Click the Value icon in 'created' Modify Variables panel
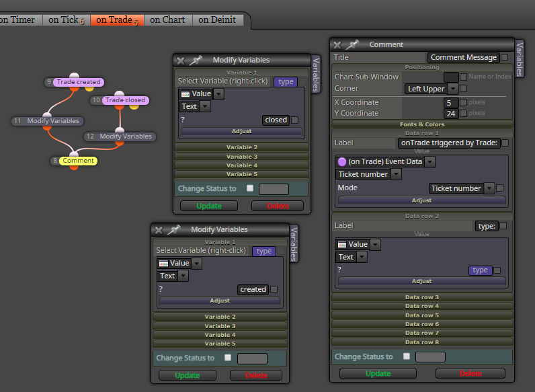This screenshot has height=392, width=535. 163,264
